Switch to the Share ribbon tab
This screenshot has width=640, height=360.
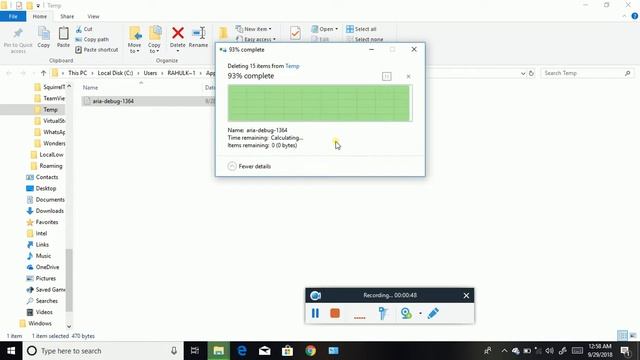tap(67, 16)
